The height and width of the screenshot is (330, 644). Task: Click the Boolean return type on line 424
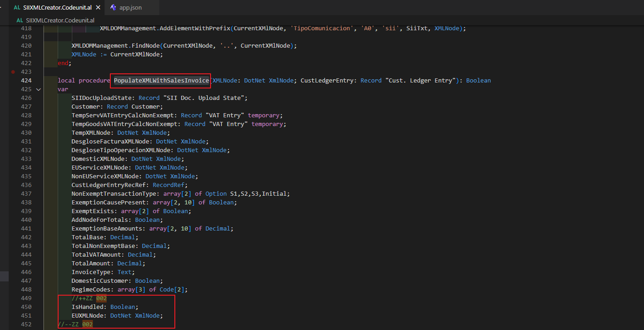478,80
